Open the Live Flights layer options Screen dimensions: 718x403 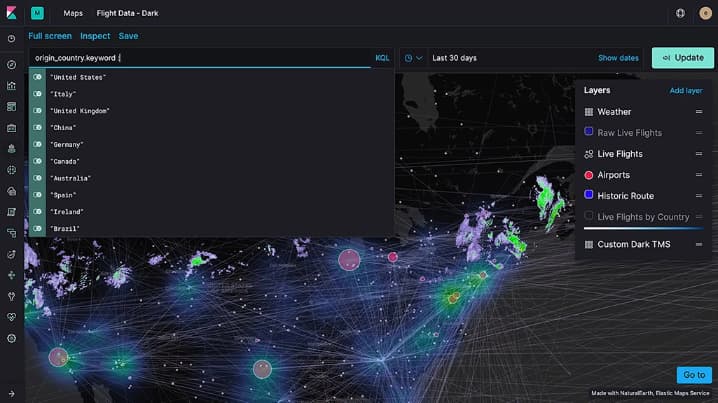pyautogui.click(x=699, y=154)
